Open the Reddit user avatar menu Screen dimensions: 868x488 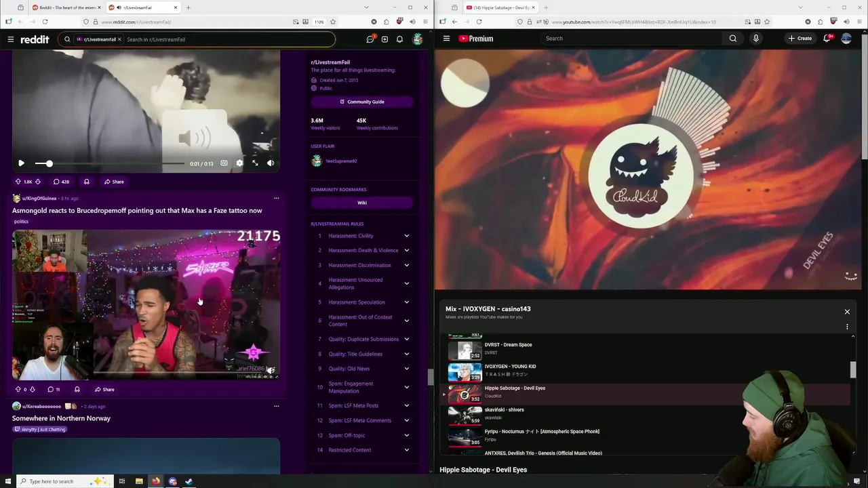click(x=418, y=39)
